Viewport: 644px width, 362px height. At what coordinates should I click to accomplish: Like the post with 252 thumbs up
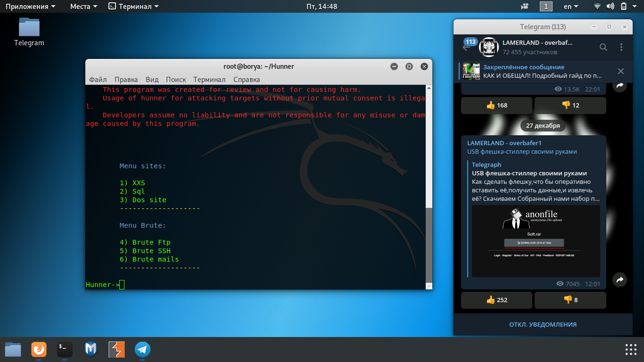(496, 300)
